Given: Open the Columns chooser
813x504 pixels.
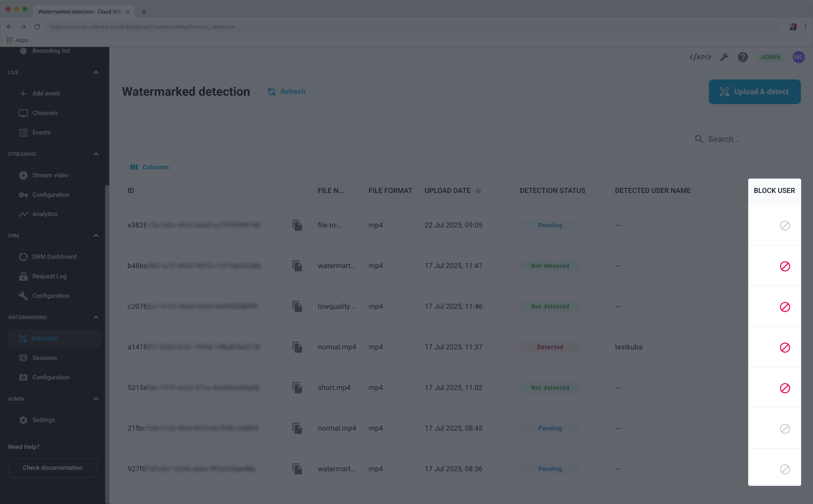Looking at the screenshot, I should pyautogui.click(x=149, y=167).
